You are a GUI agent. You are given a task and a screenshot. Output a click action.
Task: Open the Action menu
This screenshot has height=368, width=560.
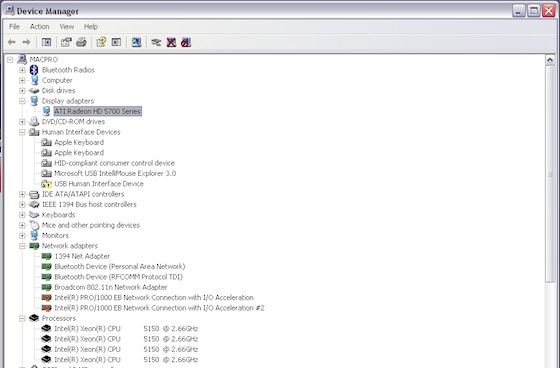point(40,27)
